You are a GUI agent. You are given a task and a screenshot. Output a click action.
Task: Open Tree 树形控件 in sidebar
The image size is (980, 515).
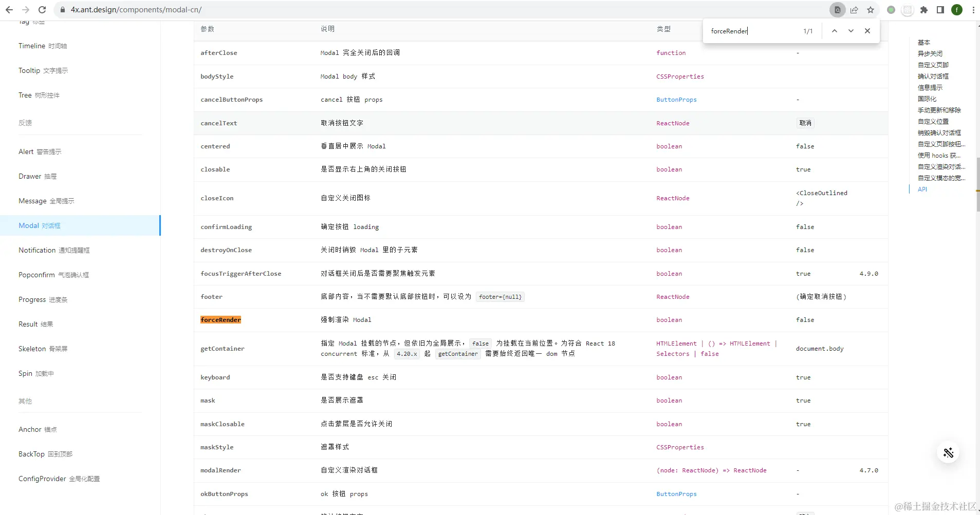pyautogui.click(x=39, y=95)
